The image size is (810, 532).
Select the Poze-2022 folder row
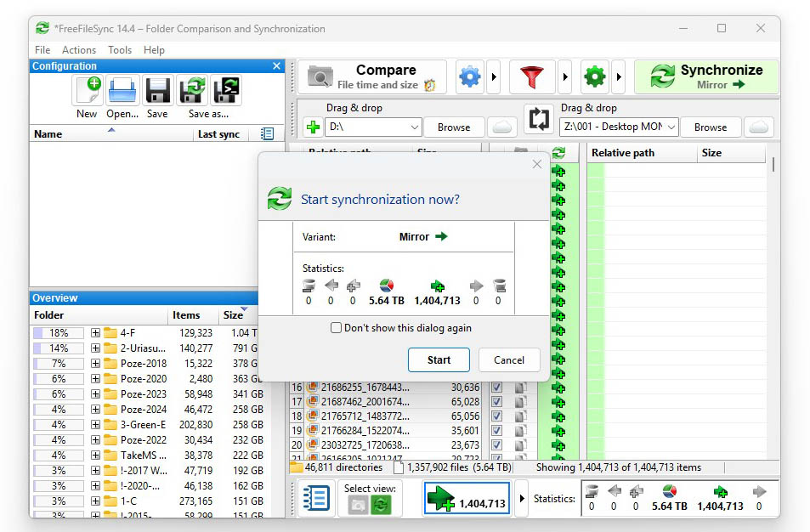tap(148, 440)
